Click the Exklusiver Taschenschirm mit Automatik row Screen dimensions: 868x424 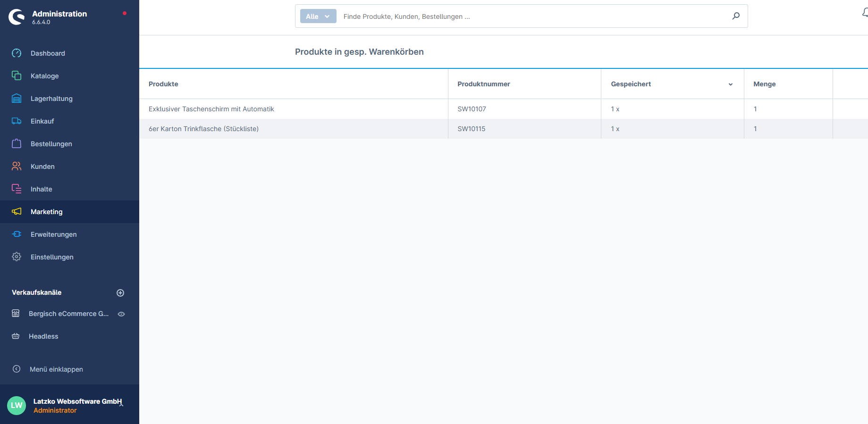click(211, 109)
